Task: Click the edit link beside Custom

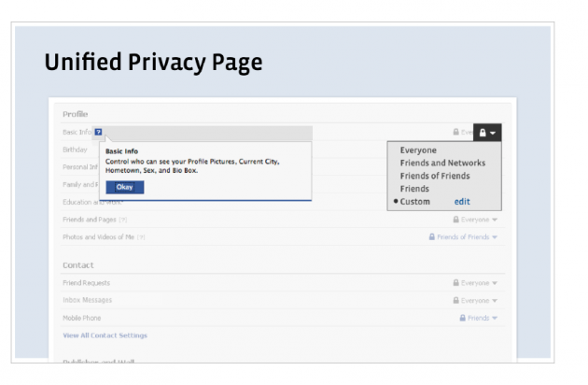Action: [x=462, y=201]
